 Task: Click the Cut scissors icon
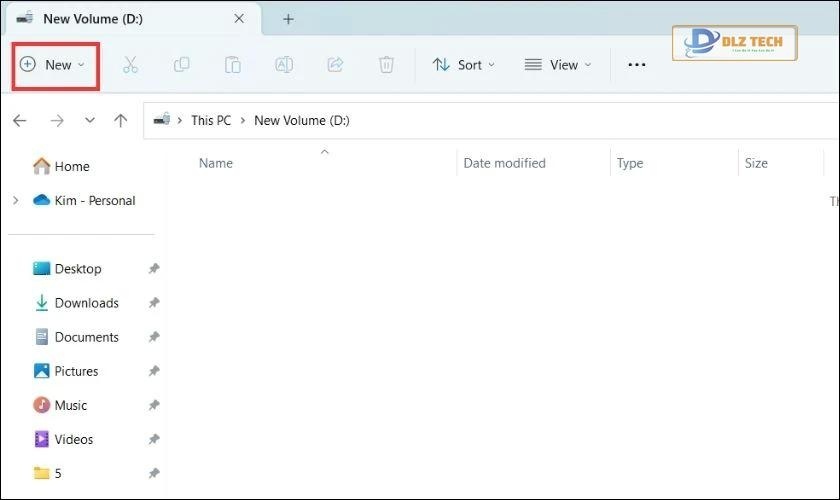(130, 65)
